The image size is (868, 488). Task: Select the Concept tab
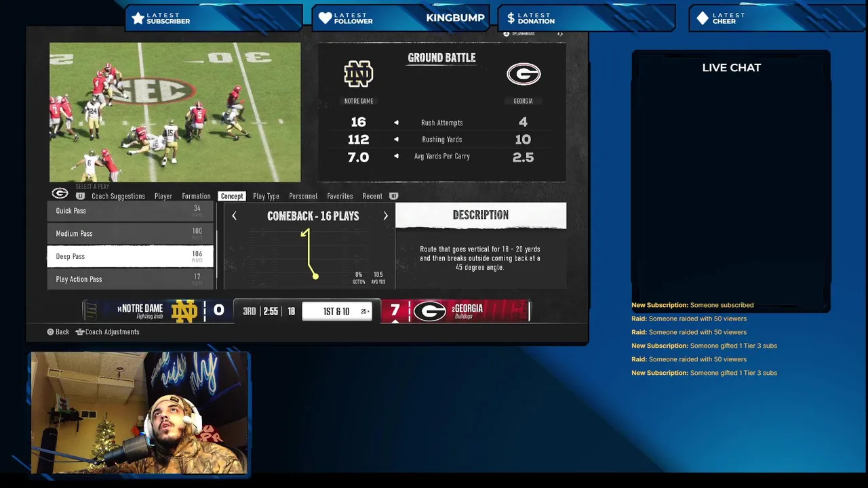point(231,196)
